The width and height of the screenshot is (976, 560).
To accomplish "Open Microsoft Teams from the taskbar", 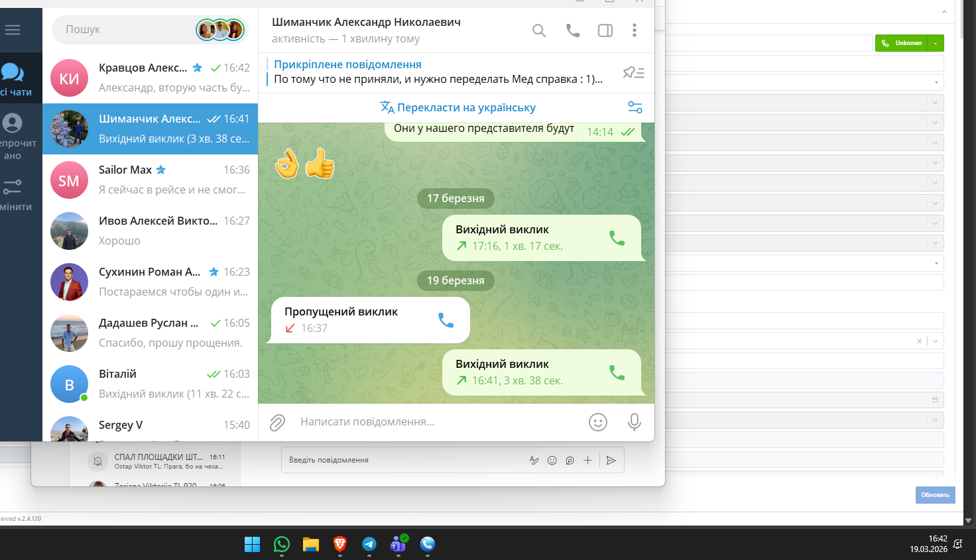I will pos(398,544).
